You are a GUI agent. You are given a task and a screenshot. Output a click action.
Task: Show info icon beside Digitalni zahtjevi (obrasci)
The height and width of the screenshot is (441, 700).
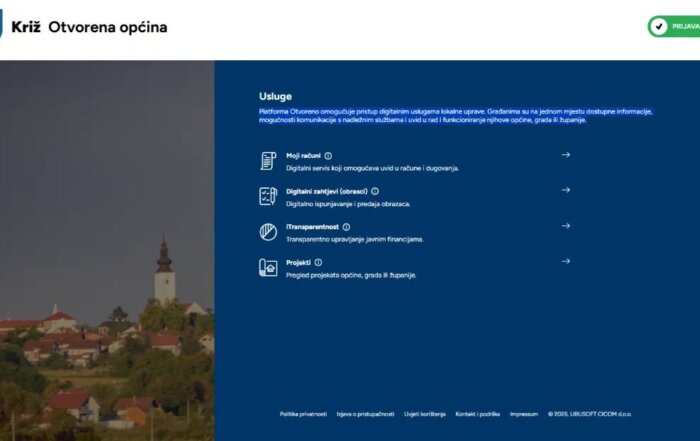point(375,191)
